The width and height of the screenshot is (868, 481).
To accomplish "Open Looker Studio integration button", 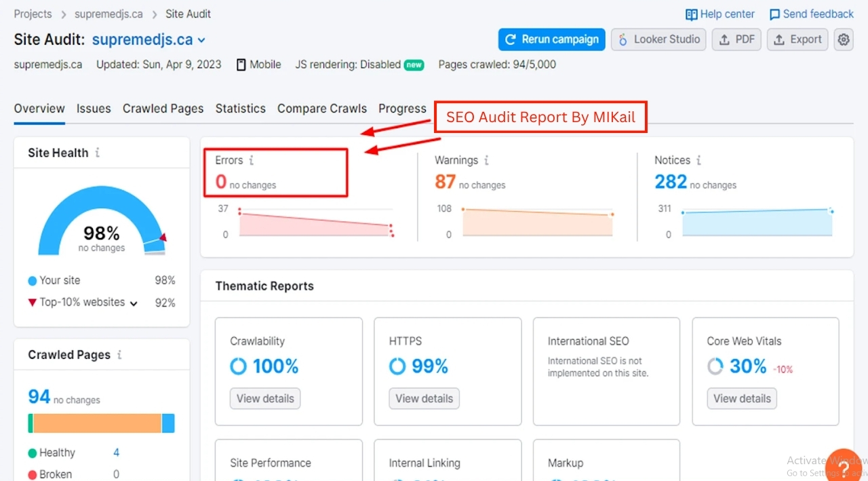I will (658, 39).
